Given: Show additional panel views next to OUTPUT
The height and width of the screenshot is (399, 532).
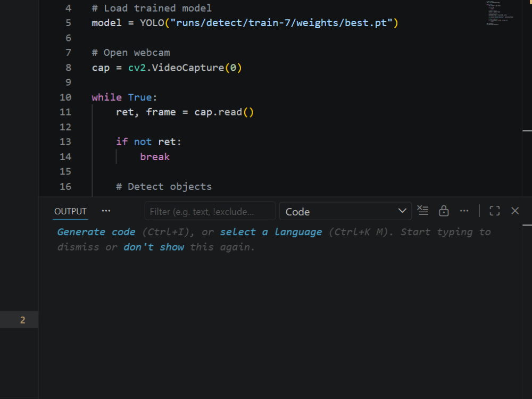Looking at the screenshot, I should tap(106, 211).
